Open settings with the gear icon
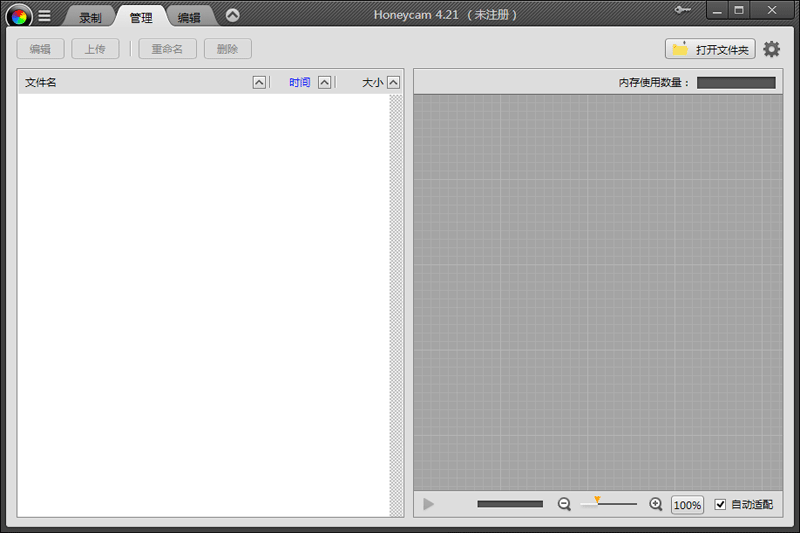The width and height of the screenshot is (800, 533). pos(772,49)
